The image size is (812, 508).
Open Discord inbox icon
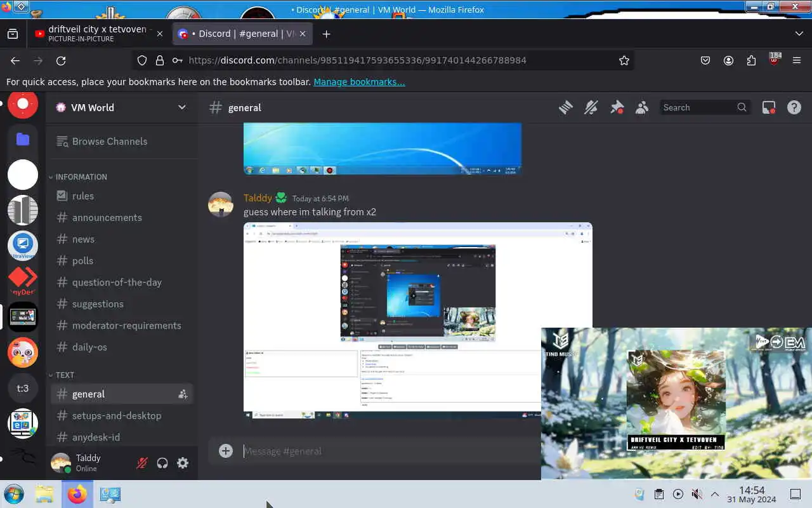(x=769, y=108)
